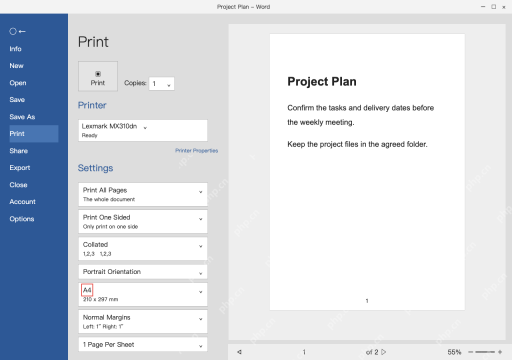This screenshot has height=360, width=512.
Task: Click 'Keep the project files' line in preview
Action: tap(357, 144)
